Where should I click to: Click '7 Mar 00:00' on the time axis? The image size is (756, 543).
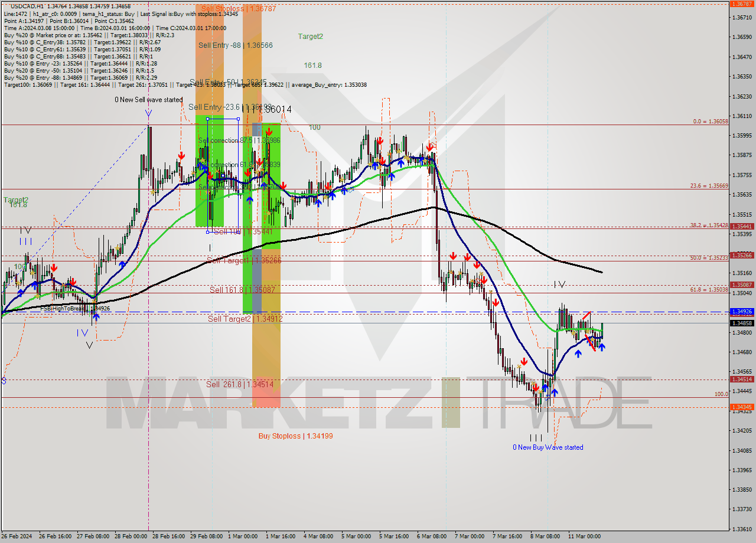pos(470,537)
